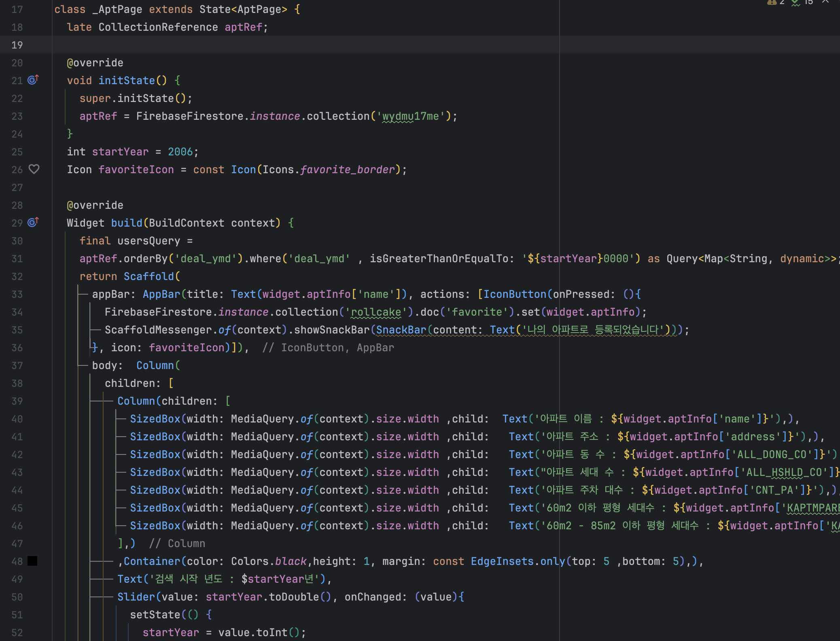
Task: Click the green typo checkmark indicator
Action: point(795,2)
